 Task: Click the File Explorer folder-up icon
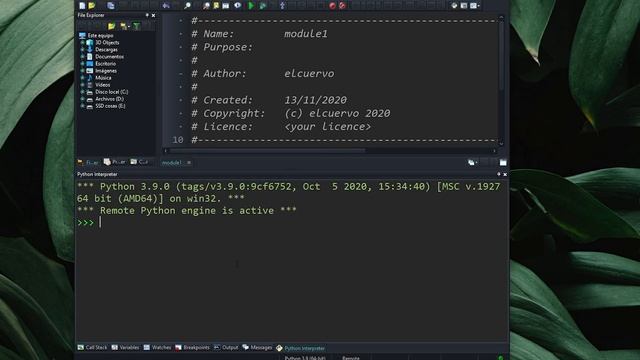point(111,26)
